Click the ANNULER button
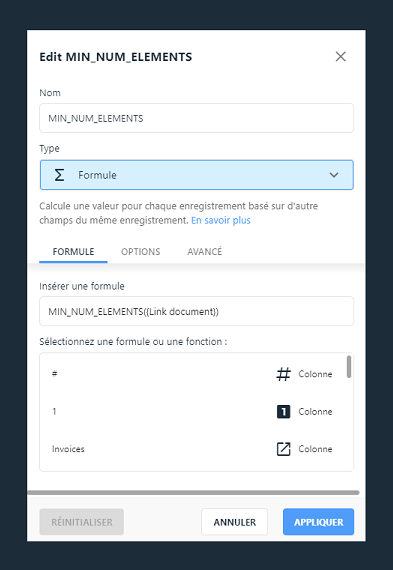 click(x=234, y=522)
